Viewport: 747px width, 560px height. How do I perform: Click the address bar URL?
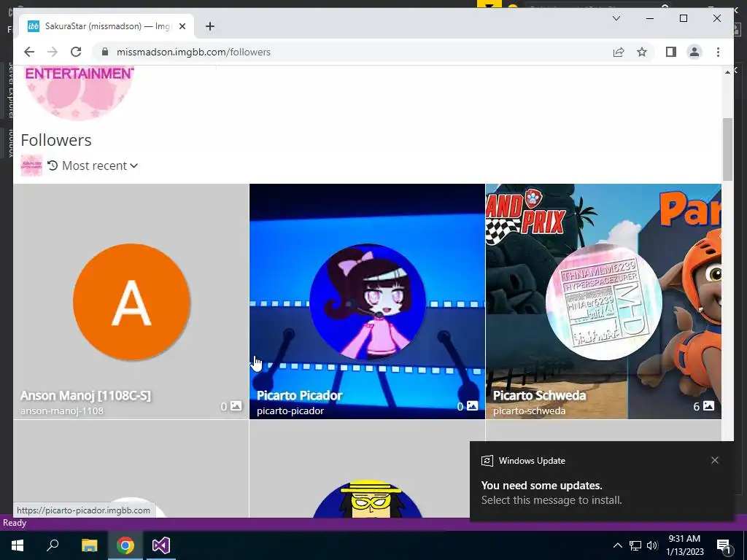193,52
